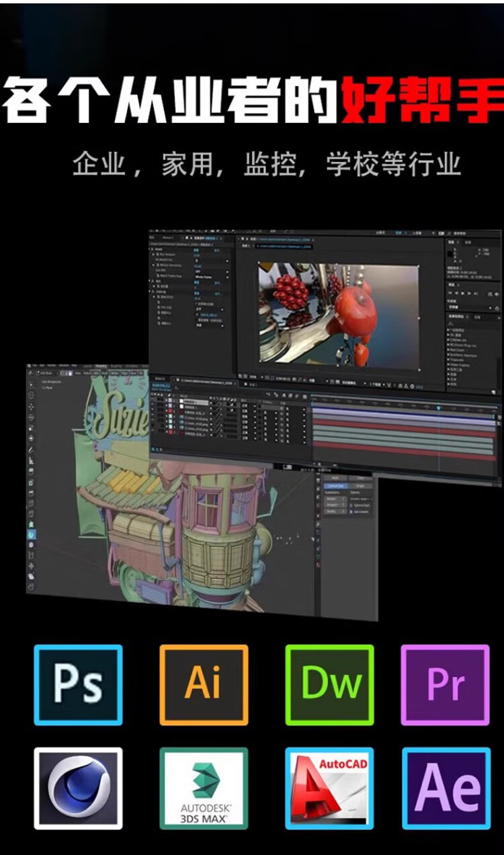Expand the Video Copilot effects category

pyautogui.click(x=460, y=364)
